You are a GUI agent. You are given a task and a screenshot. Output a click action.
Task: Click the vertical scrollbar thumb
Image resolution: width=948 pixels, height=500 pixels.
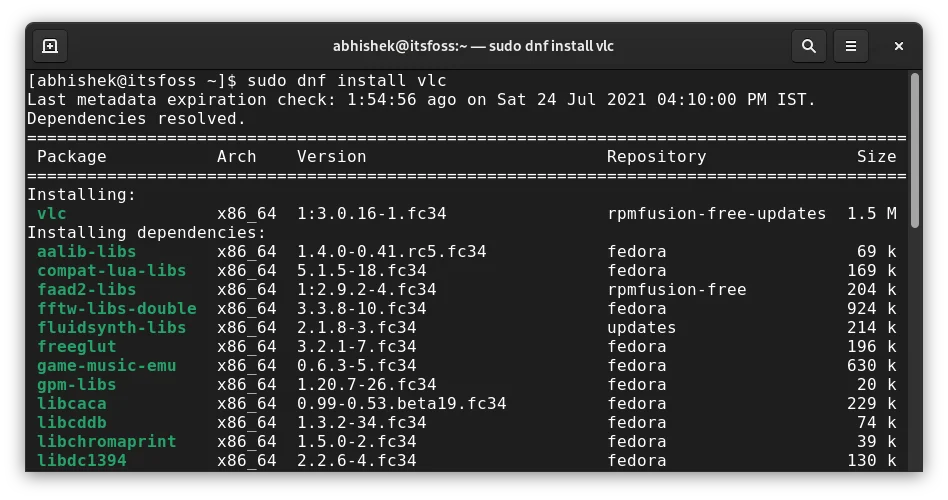click(915, 150)
